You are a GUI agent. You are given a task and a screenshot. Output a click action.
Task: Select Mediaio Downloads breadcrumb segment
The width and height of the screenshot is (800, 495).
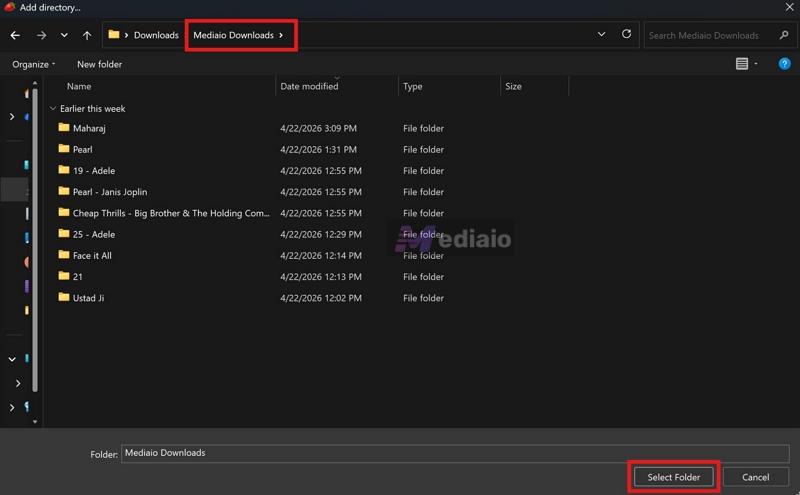233,35
